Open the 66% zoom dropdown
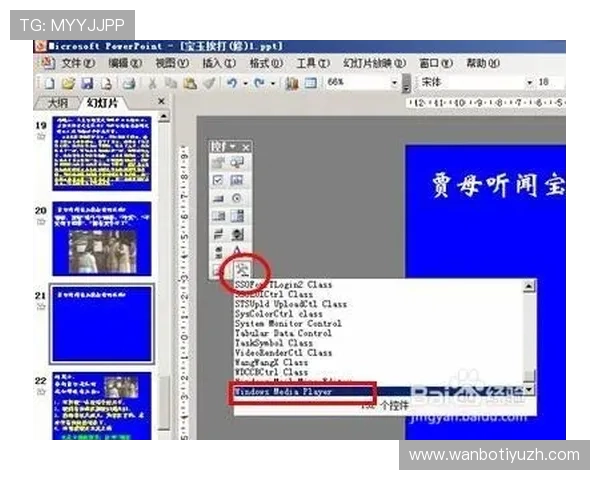 click(x=395, y=83)
